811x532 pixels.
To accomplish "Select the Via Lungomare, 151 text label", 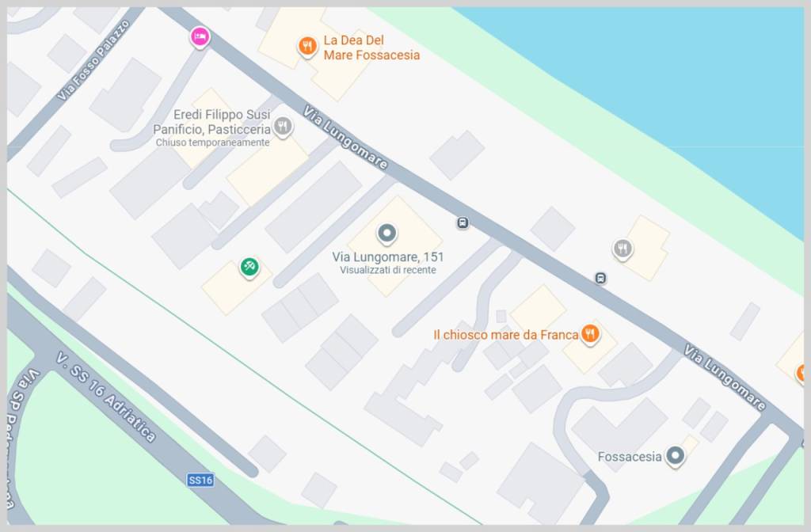I will pyautogui.click(x=388, y=257).
